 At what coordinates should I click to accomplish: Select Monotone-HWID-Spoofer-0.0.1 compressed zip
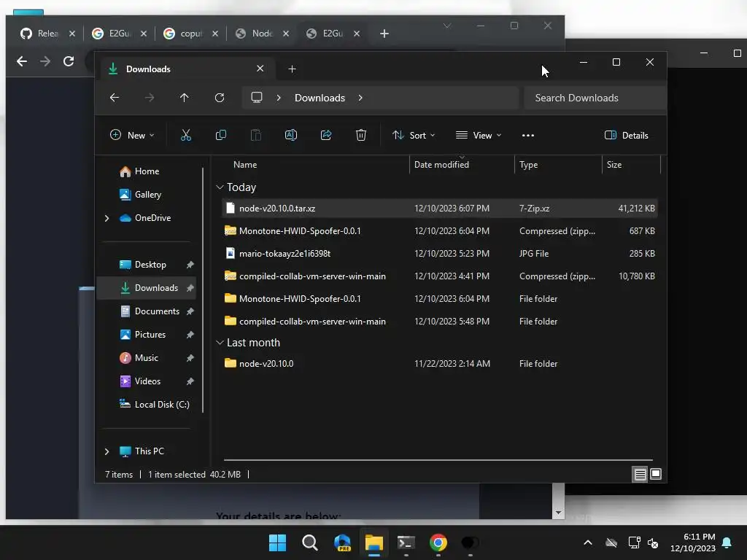(440, 231)
